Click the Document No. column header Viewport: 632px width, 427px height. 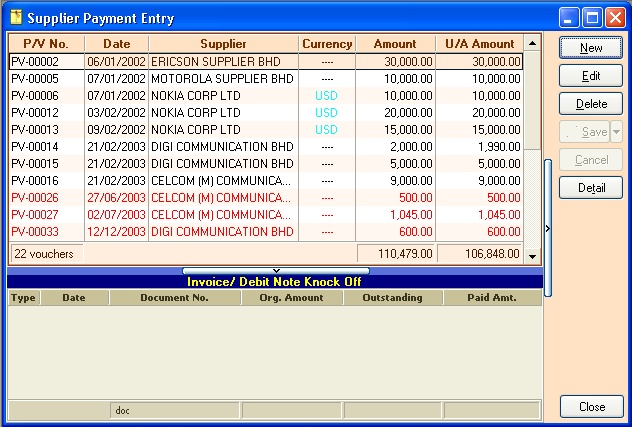click(x=175, y=298)
